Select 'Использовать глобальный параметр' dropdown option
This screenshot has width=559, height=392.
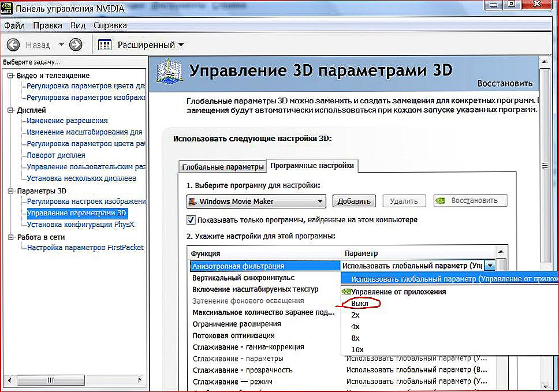point(449,279)
